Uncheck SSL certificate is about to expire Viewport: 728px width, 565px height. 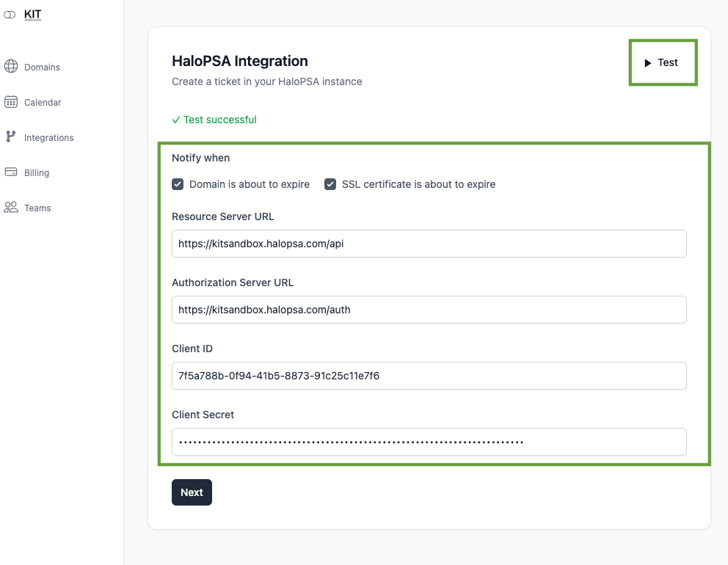point(330,184)
